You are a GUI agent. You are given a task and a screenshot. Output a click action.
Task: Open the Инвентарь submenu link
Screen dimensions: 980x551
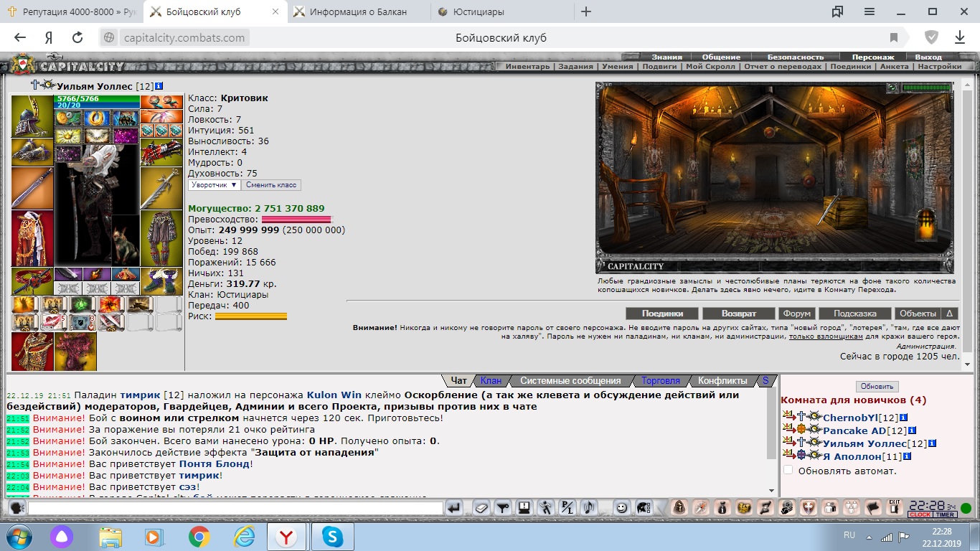pos(527,67)
